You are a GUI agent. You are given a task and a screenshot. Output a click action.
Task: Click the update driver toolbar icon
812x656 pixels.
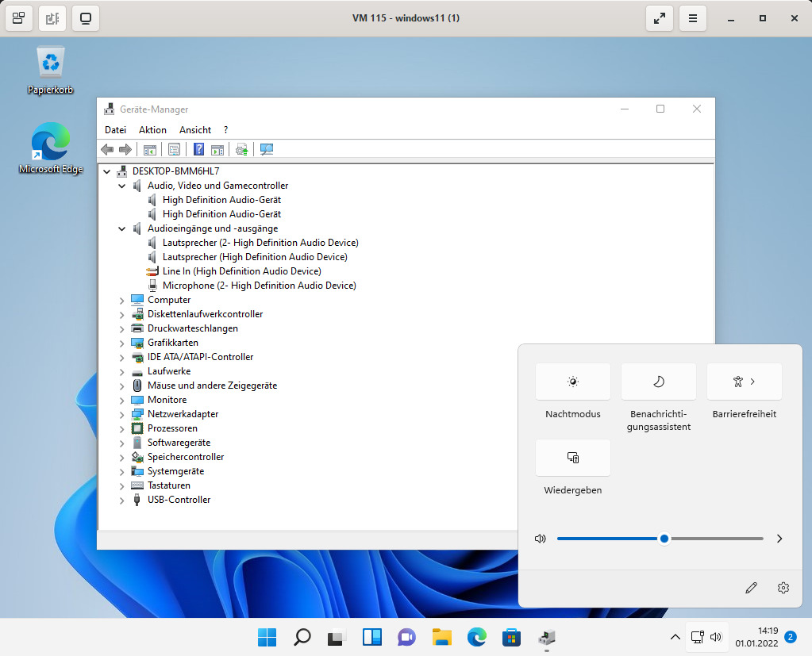[x=242, y=150]
